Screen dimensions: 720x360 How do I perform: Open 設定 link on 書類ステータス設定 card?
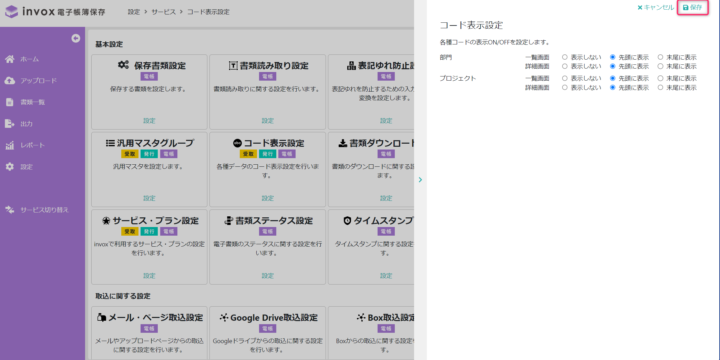click(268, 276)
